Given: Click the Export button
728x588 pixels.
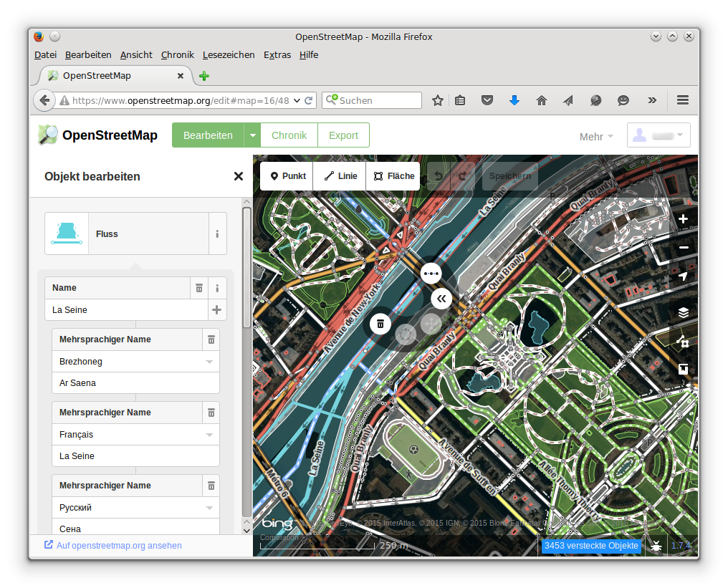Looking at the screenshot, I should pos(343,135).
